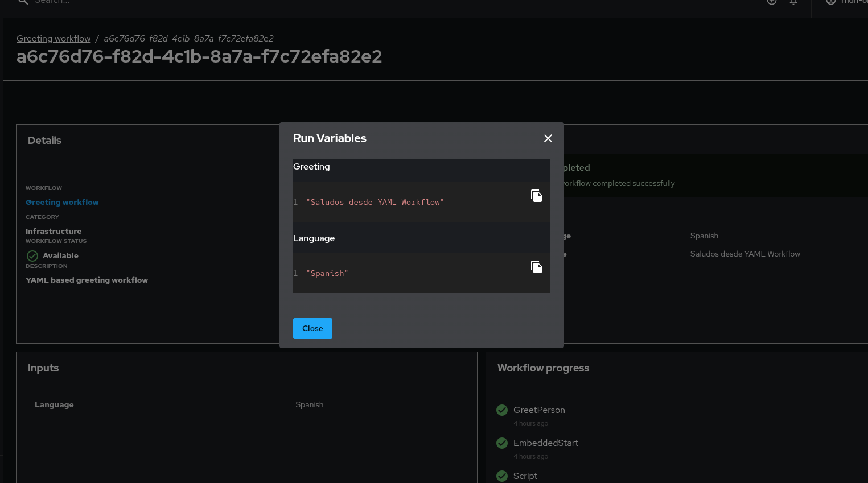Click the EmbeddedStart completed check icon
The image size is (868, 483).
502,443
